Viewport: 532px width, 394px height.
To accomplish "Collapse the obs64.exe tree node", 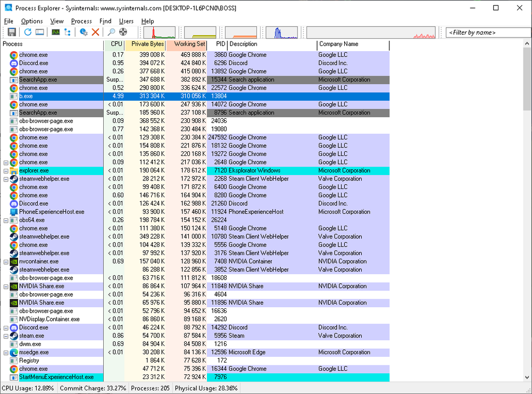I will point(6,220).
